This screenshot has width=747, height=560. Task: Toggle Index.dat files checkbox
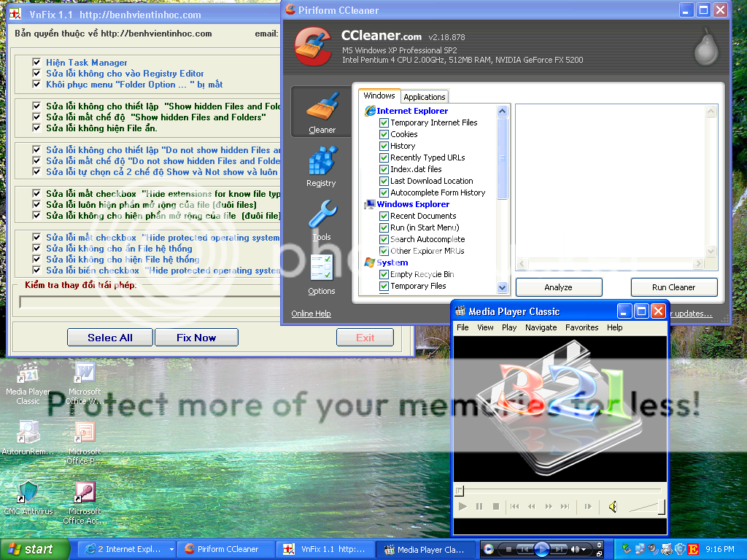tap(384, 169)
